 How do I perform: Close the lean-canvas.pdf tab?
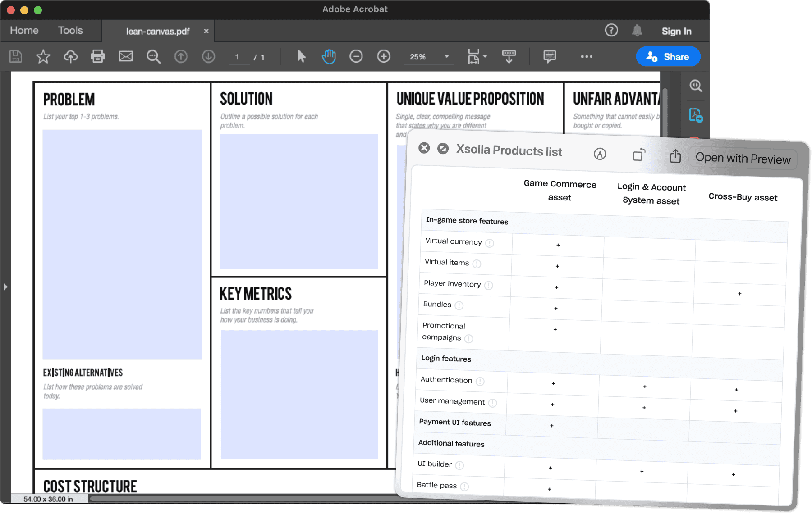(206, 31)
